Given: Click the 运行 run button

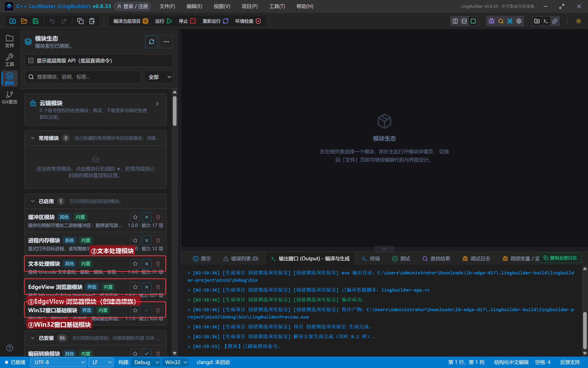Looking at the screenshot, I should [164, 21].
